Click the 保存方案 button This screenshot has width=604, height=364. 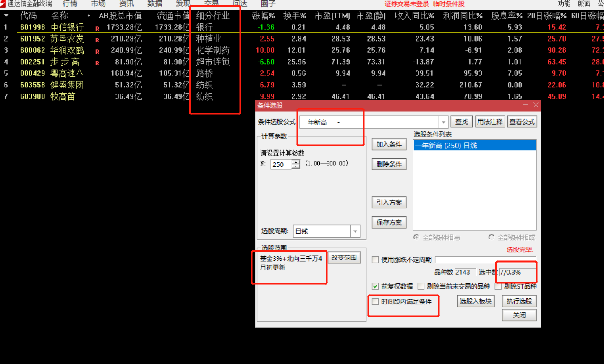[389, 222]
